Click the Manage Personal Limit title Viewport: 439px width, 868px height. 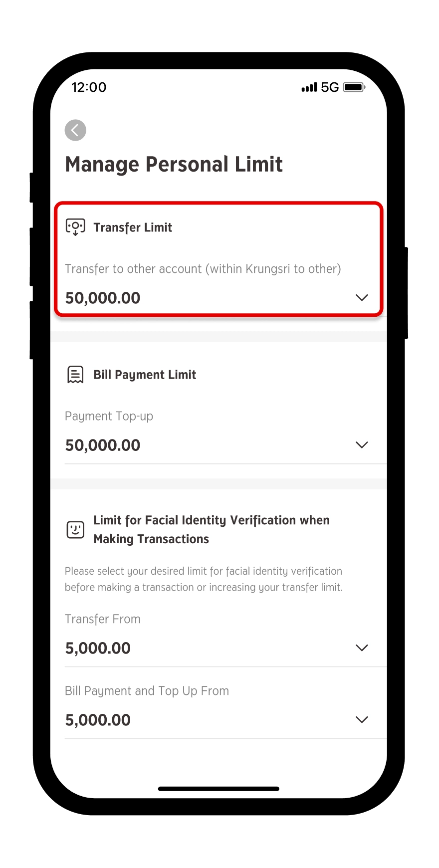click(174, 164)
